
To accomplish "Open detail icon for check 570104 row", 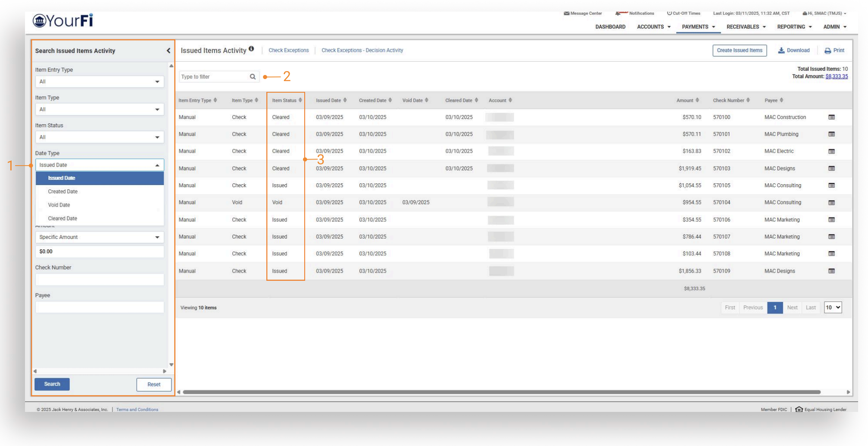I will [831, 203].
